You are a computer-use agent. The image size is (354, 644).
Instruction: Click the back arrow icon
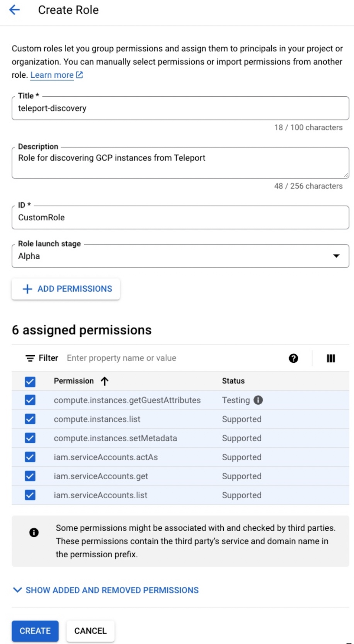[14, 10]
